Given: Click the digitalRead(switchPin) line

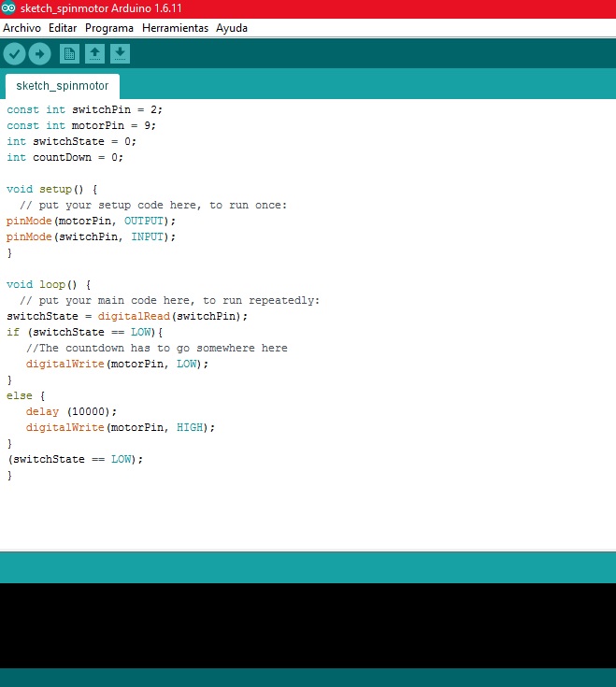Looking at the screenshot, I should coord(127,316).
